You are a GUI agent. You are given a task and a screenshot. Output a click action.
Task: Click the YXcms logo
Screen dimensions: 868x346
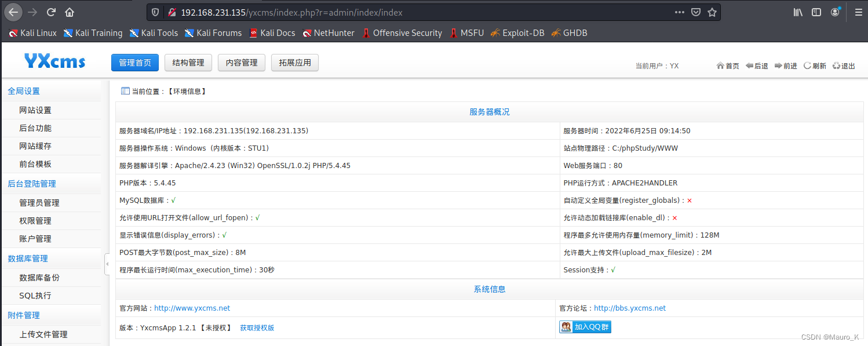[x=54, y=61]
